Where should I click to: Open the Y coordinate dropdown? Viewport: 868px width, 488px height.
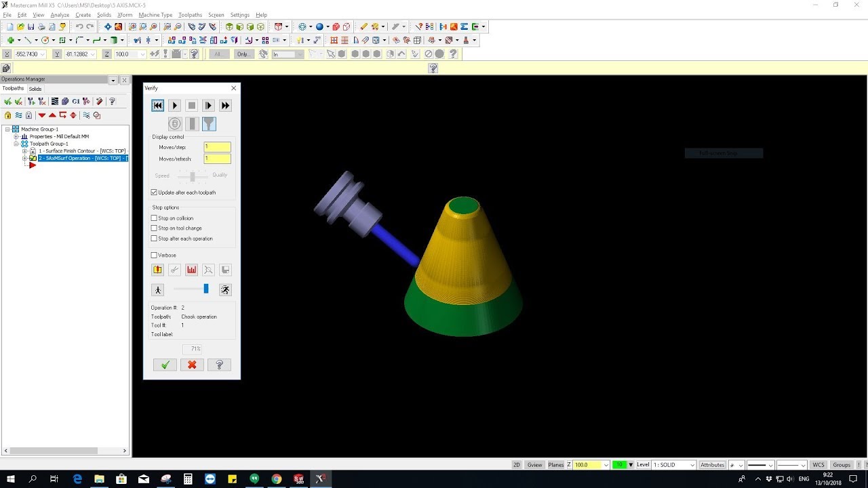[x=93, y=54]
